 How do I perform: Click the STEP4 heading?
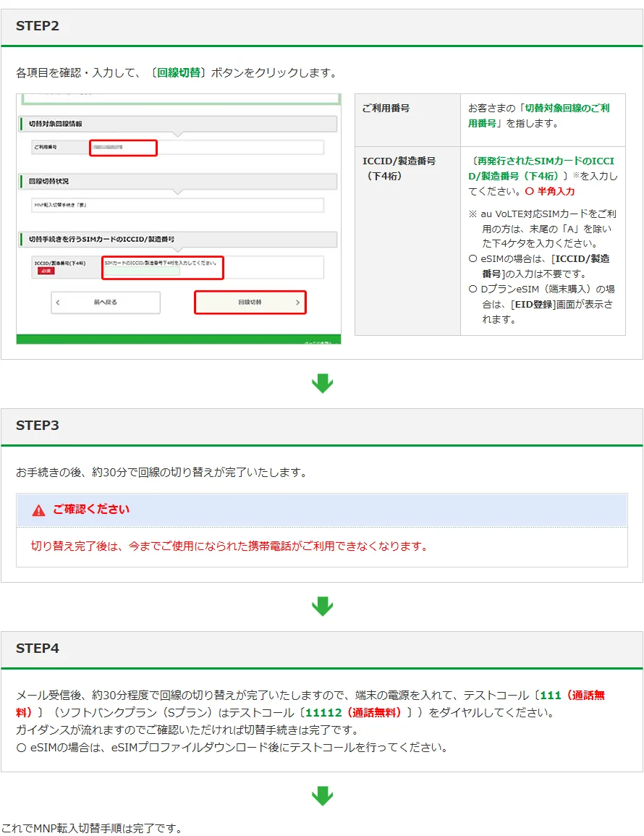pyautogui.click(x=38, y=649)
